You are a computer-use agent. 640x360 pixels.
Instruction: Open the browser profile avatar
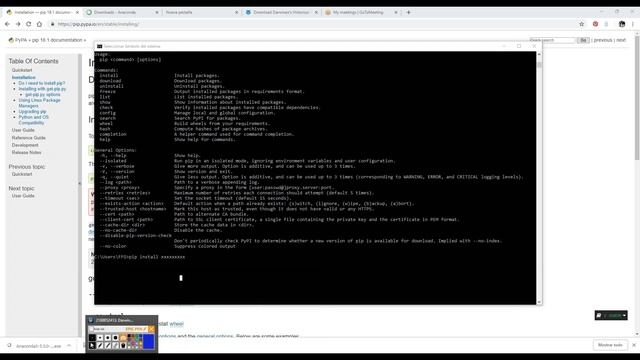click(622, 24)
